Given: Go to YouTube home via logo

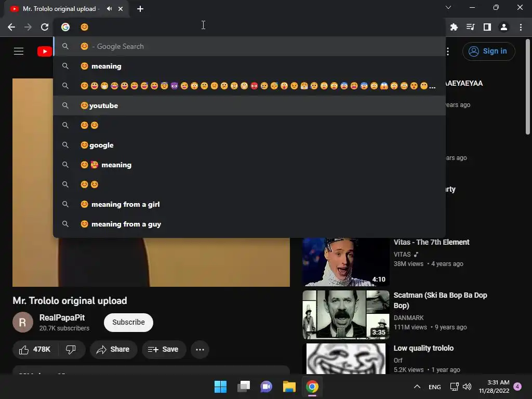Looking at the screenshot, I should pos(45,51).
